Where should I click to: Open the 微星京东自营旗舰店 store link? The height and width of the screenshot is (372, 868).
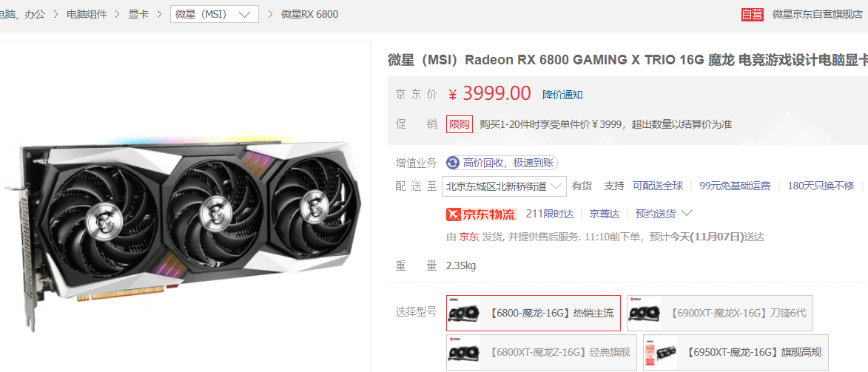[x=818, y=14]
